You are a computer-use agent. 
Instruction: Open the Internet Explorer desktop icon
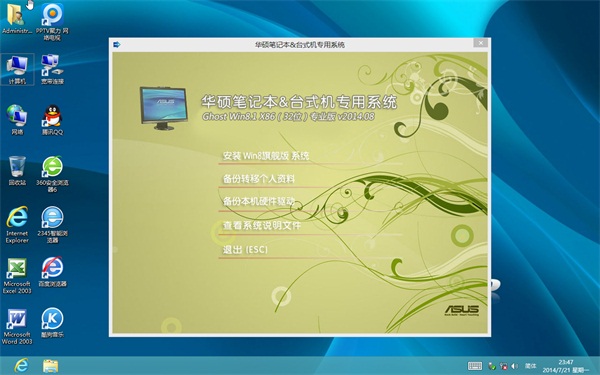[17, 225]
